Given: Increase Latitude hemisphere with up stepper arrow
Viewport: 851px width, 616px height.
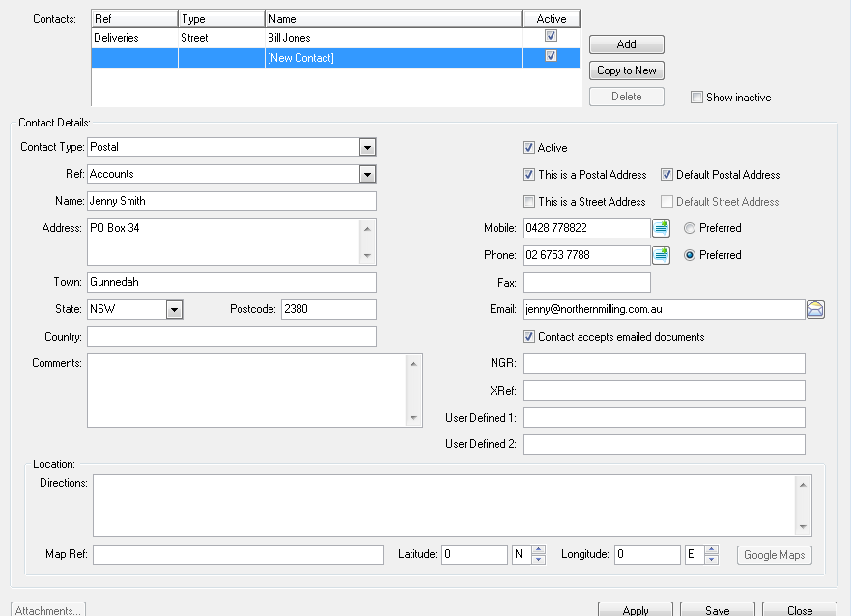Looking at the screenshot, I should pos(539,550).
